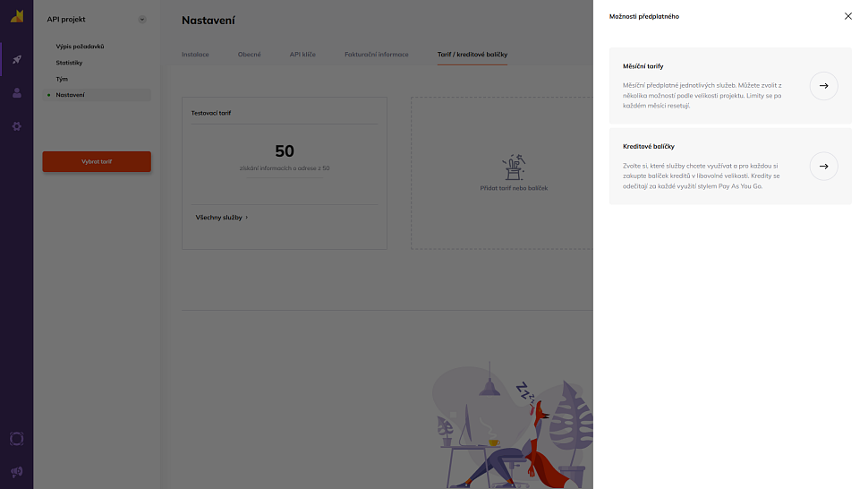Select Tým in the project menu
Viewport: 868px width, 489px height.
click(x=62, y=79)
